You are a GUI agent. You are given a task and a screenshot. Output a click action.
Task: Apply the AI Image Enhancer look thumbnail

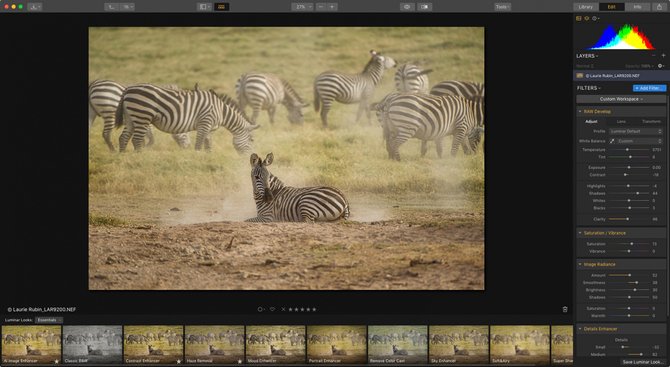coord(31,345)
